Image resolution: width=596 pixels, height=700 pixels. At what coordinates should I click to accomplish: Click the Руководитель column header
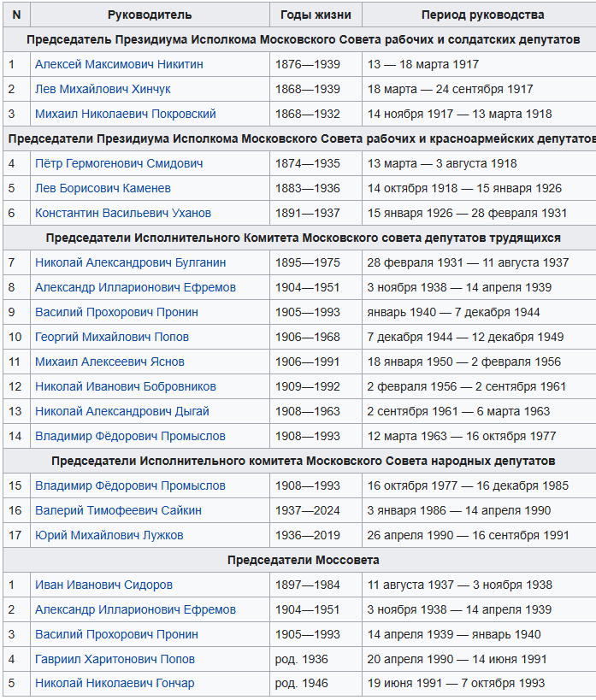150,15
